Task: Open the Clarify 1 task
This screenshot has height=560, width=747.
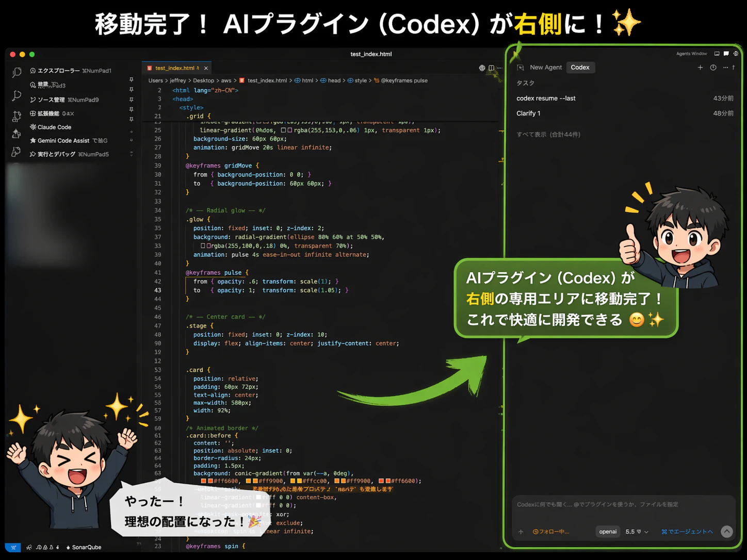Action: pyautogui.click(x=625, y=113)
